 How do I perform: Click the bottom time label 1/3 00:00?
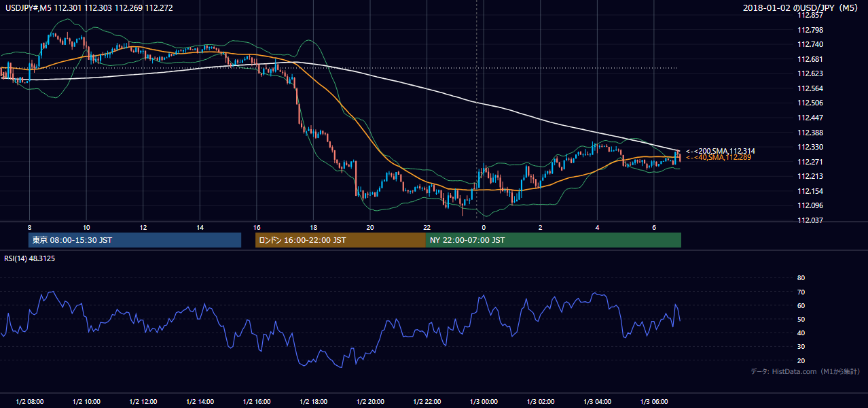point(484,401)
